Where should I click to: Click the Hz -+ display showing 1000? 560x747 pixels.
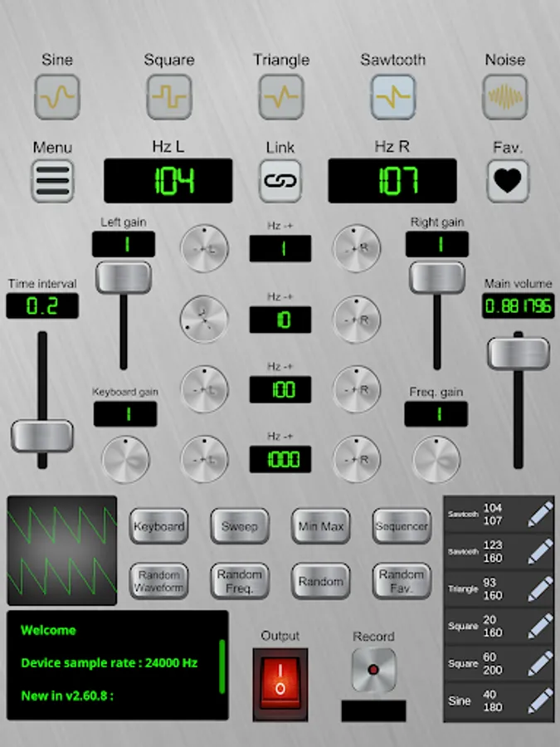pyautogui.click(x=280, y=459)
